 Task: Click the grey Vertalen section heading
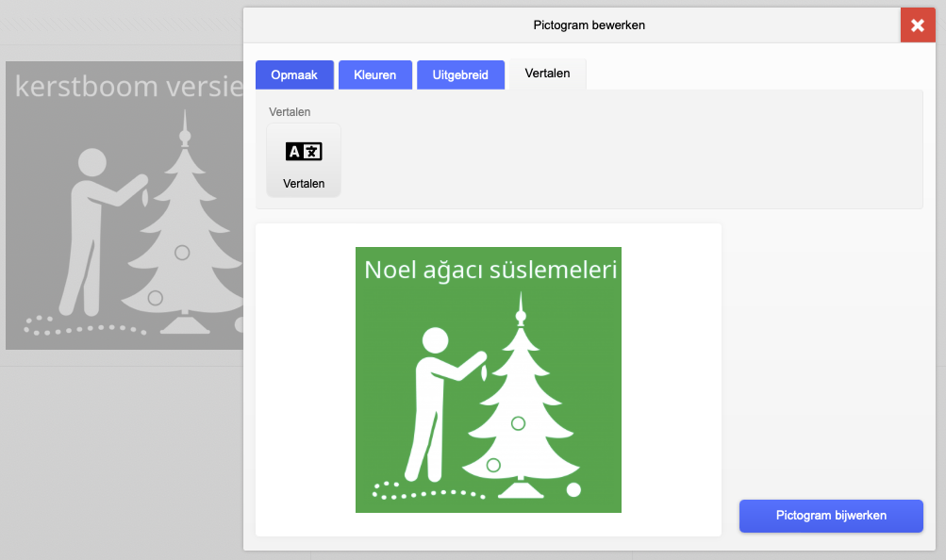click(x=290, y=112)
